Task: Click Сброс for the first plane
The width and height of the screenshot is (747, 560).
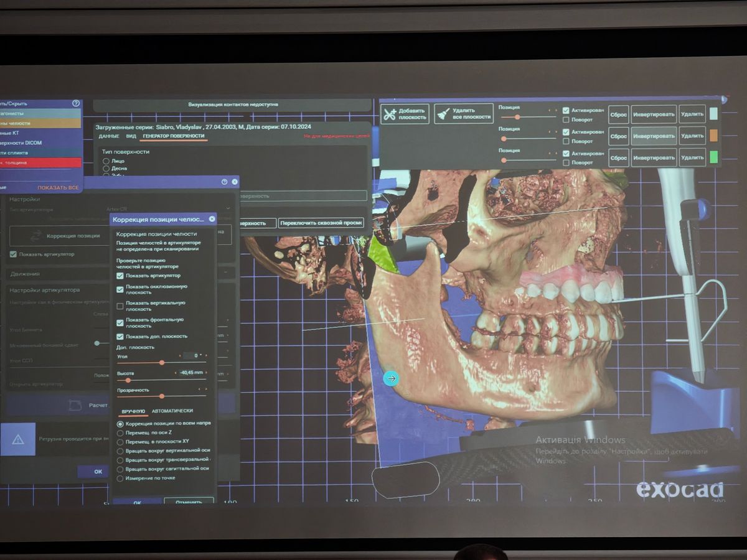Action: coord(618,115)
